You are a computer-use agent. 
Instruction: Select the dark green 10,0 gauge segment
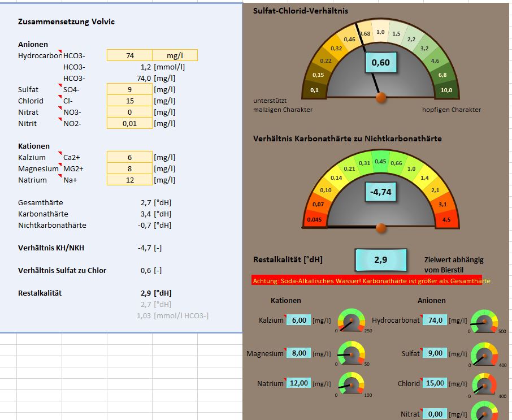[446, 90]
